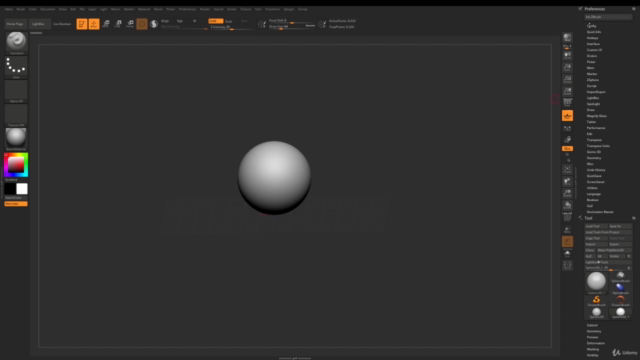Expand the Interface preferences section
This screenshot has width=640, height=360.
point(593,44)
